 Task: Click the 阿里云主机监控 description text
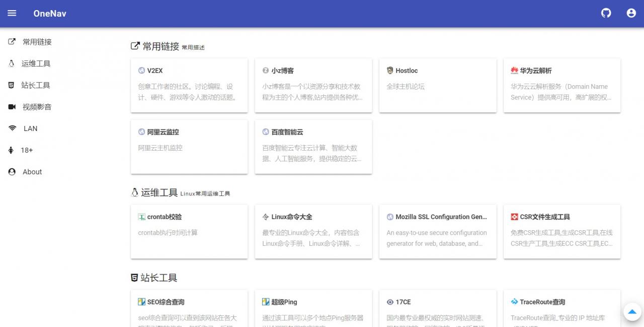click(160, 148)
